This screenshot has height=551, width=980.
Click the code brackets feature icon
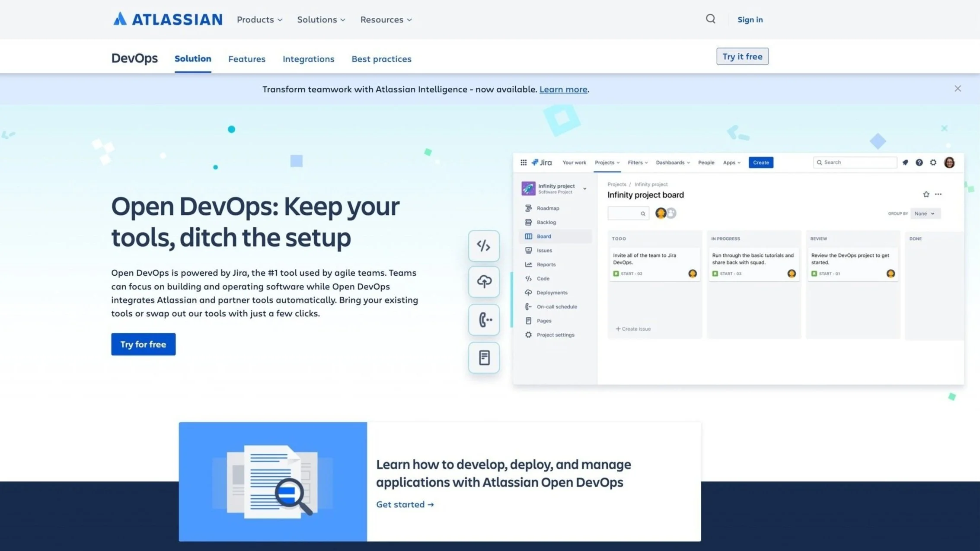click(x=484, y=246)
